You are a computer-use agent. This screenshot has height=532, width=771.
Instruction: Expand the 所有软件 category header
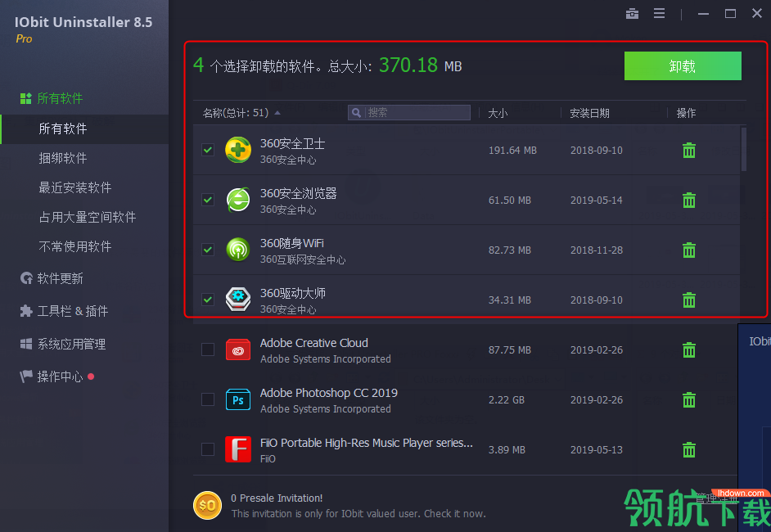[51, 98]
